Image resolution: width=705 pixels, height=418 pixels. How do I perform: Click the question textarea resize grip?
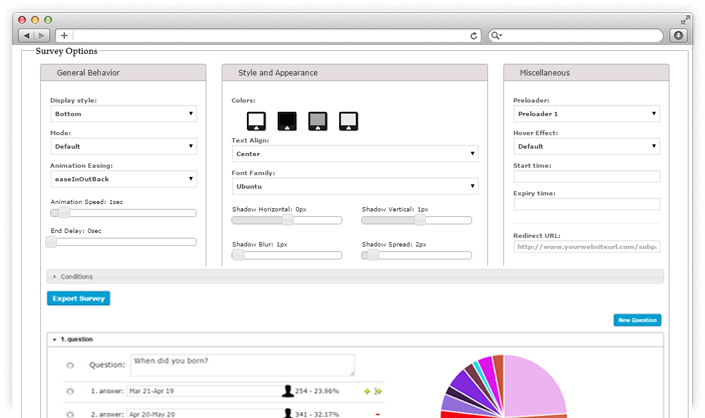point(352,373)
